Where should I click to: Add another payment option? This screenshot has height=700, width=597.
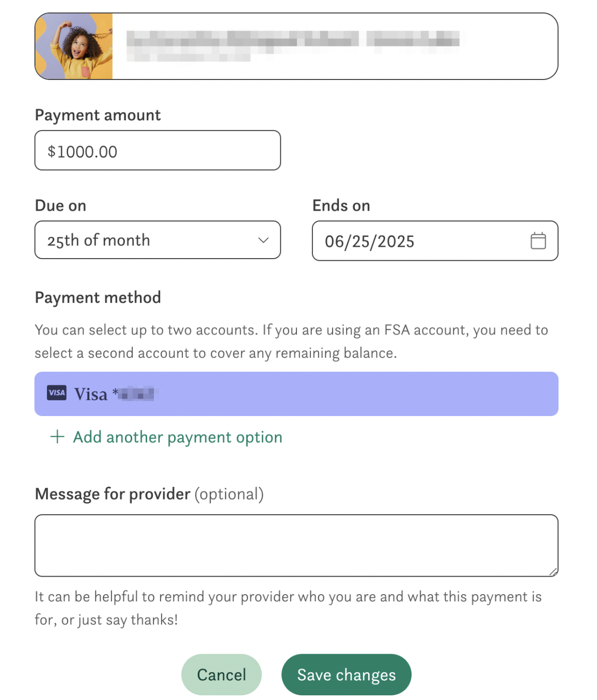178,437
